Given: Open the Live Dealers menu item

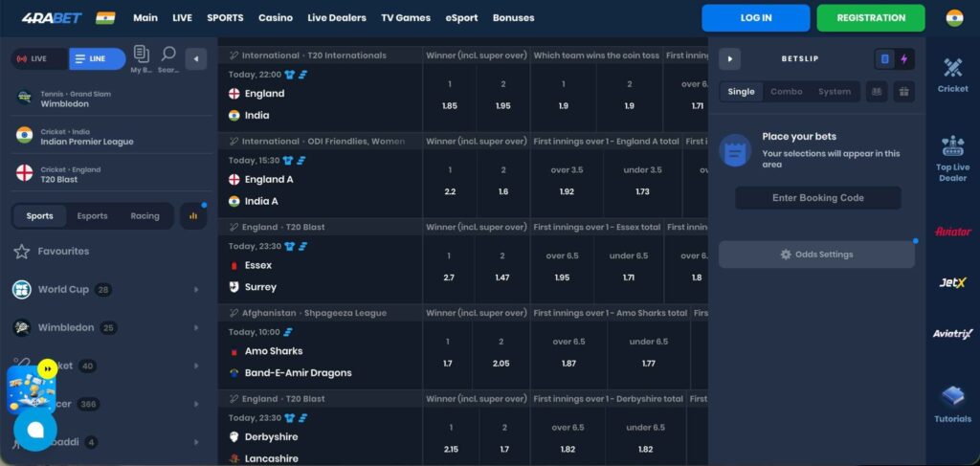Looking at the screenshot, I should click(x=336, y=18).
